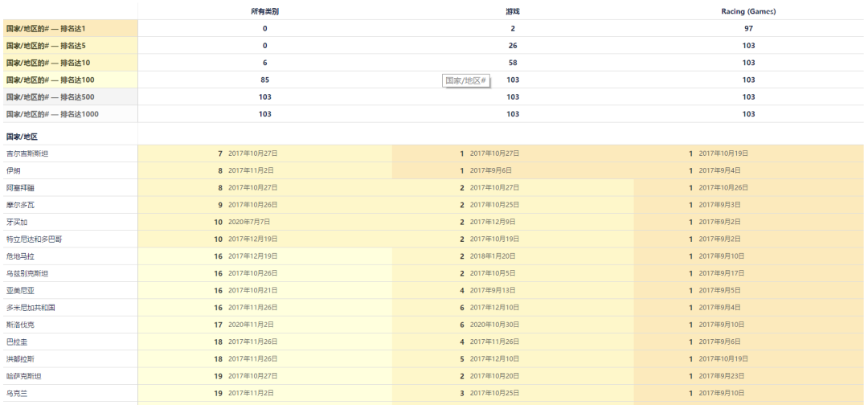Select 斯洛伐克's 2020年10月30日 游戏 cell

point(494,325)
